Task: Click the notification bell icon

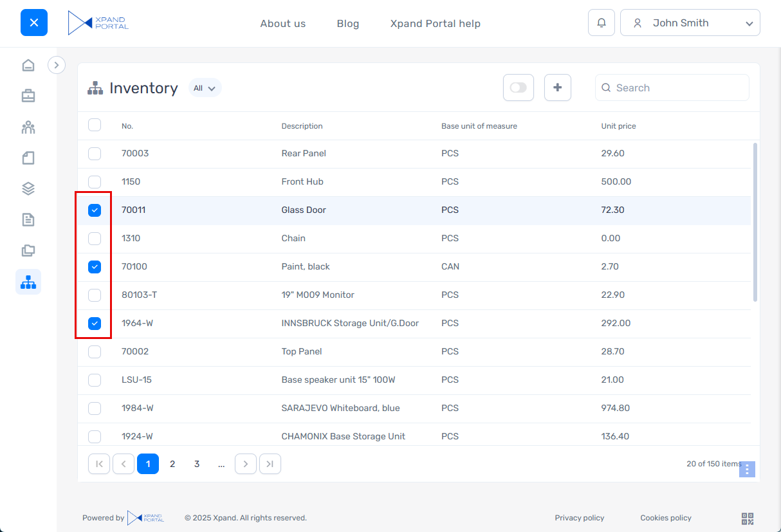Action: point(601,23)
